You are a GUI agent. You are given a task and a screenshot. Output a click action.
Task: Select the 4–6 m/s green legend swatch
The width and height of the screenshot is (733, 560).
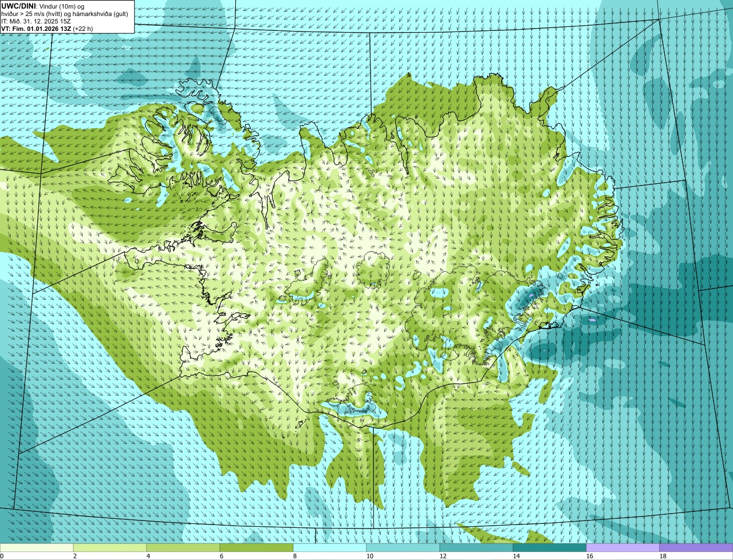click(x=183, y=547)
